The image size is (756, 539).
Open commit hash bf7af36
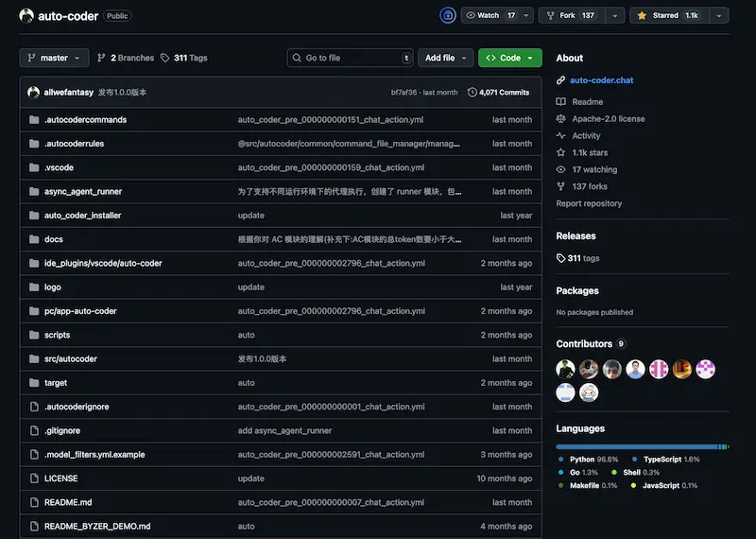404,92
